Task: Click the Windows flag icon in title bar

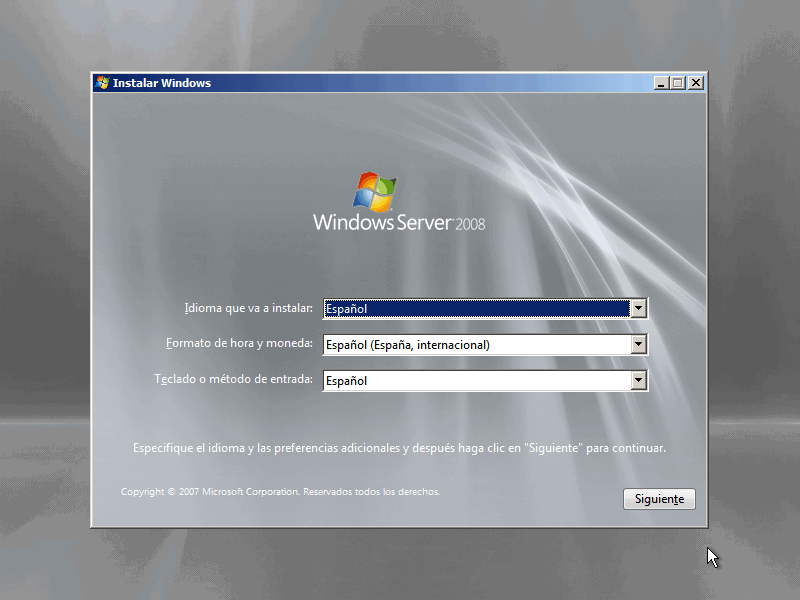Action: click(x=102, y=83)
